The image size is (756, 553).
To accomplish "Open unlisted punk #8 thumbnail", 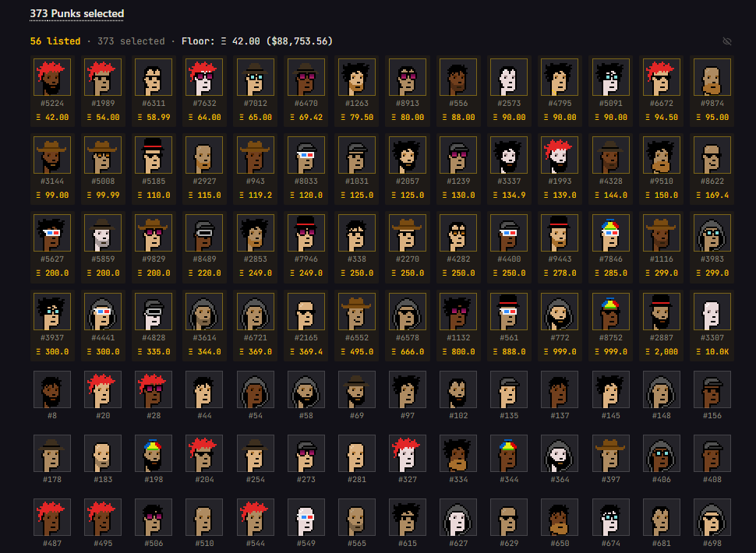I will tap(52, 389).
